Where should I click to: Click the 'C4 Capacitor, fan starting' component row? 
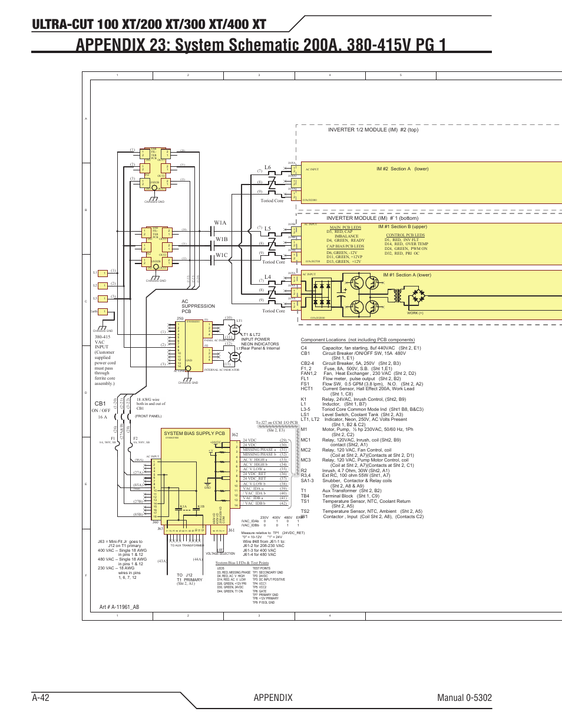pyautogui.click(x=361, y=348)
